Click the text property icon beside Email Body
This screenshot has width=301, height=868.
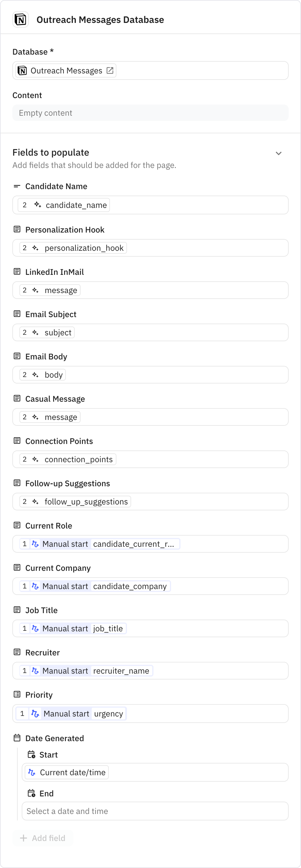17,356
